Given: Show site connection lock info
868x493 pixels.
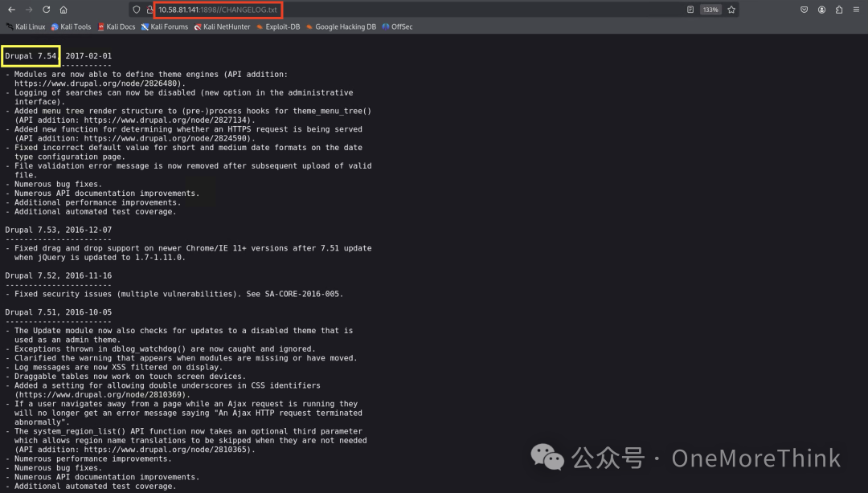Looking at the screenshot, I should click(x=149, y=10).
